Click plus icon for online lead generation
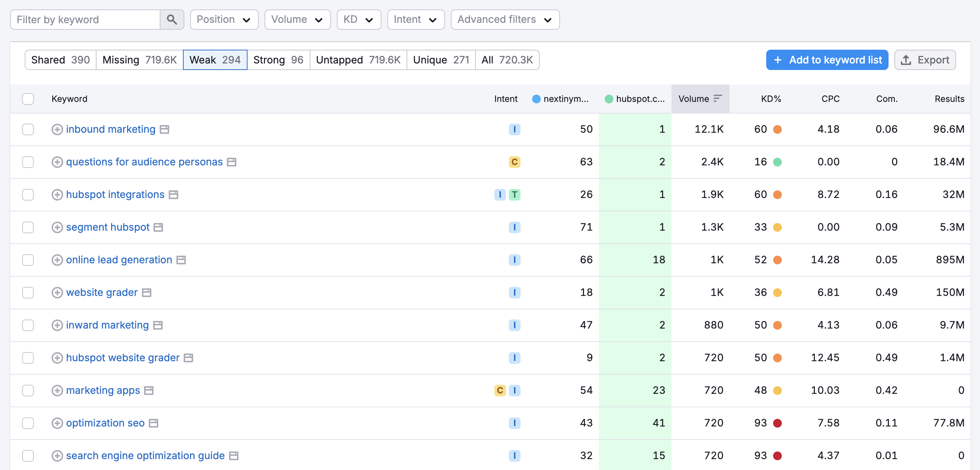This screenshot has width=980, height=470. [x=57, y=260]
